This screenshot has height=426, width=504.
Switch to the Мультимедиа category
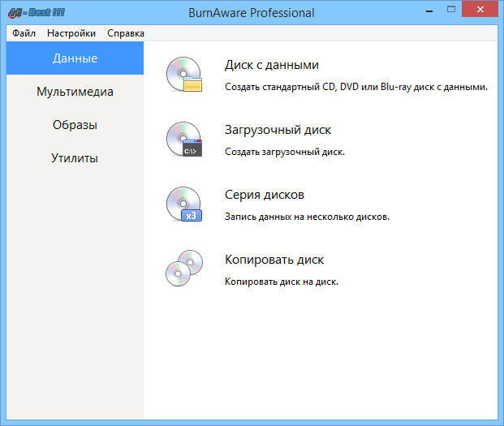[75, 92]
